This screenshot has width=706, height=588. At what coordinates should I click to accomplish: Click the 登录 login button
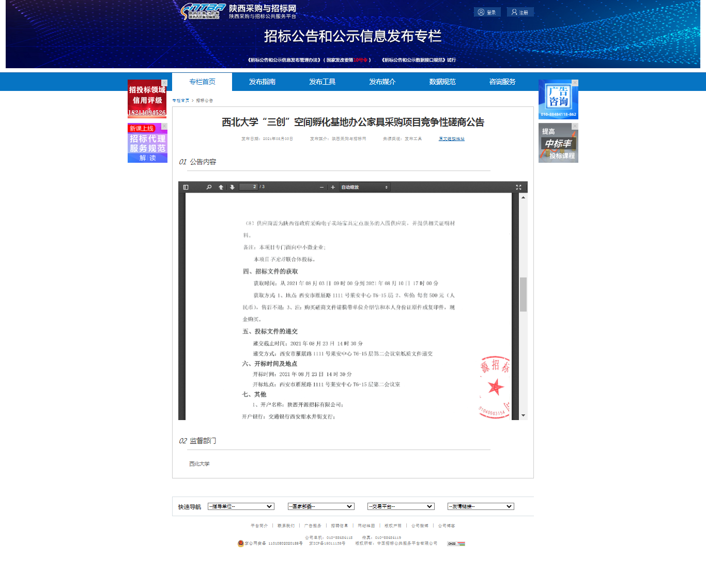[x=487, y=12]
